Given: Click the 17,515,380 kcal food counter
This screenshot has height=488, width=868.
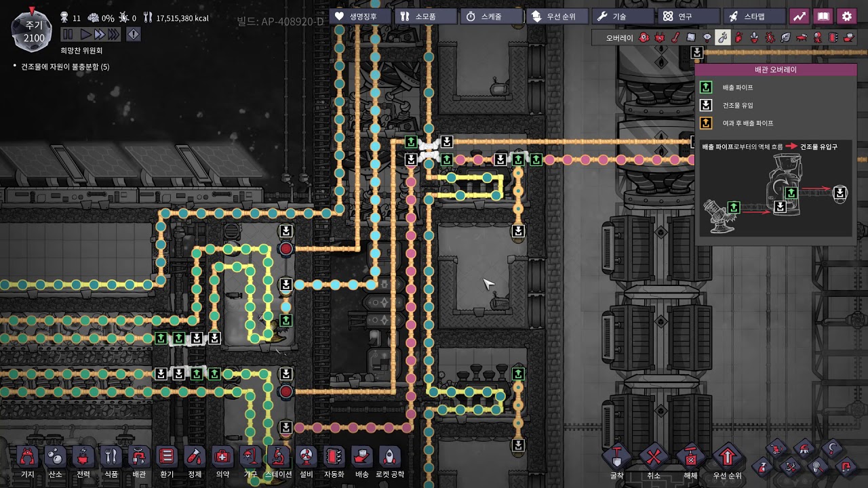Looking at the screenshot, I should click(x=176, y=18).
